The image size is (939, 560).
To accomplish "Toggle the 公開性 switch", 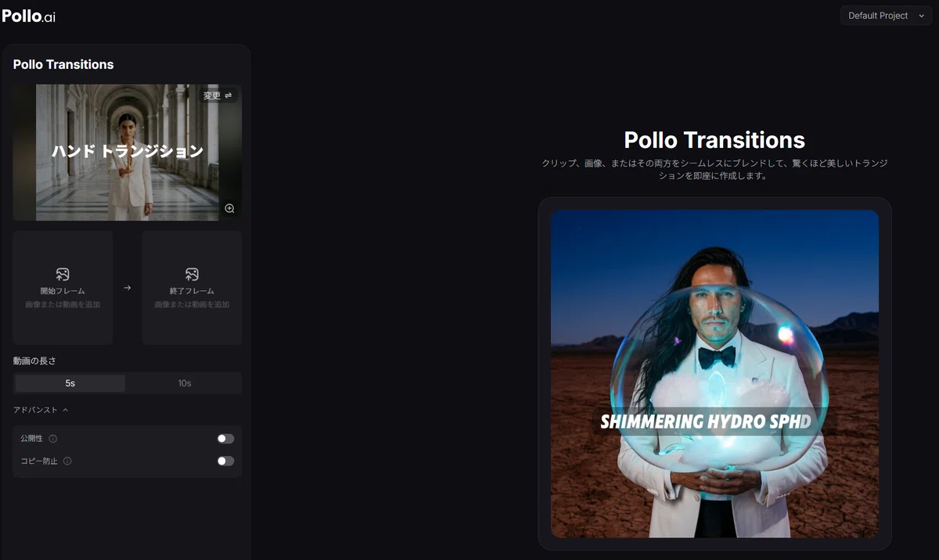I will [x=225, y=439].
